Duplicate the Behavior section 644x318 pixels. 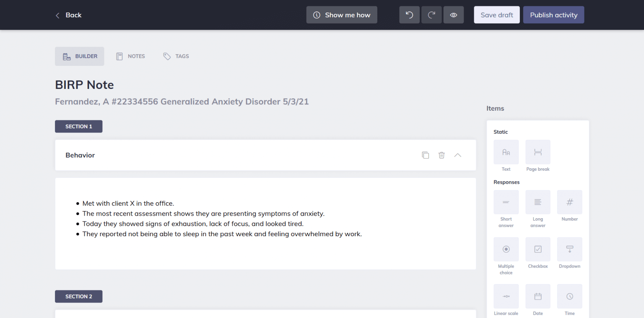pos(425,155)
